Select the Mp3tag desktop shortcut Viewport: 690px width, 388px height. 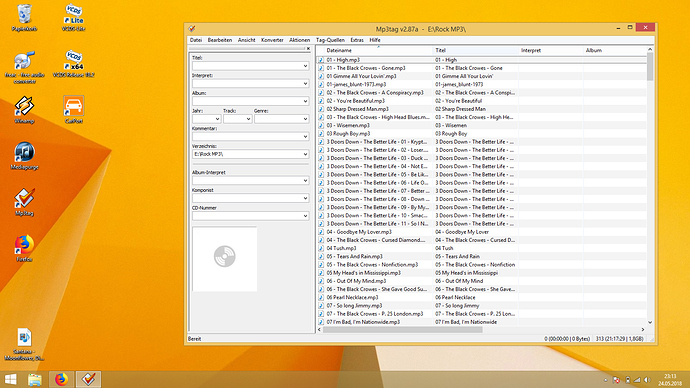tap(25, 202)
